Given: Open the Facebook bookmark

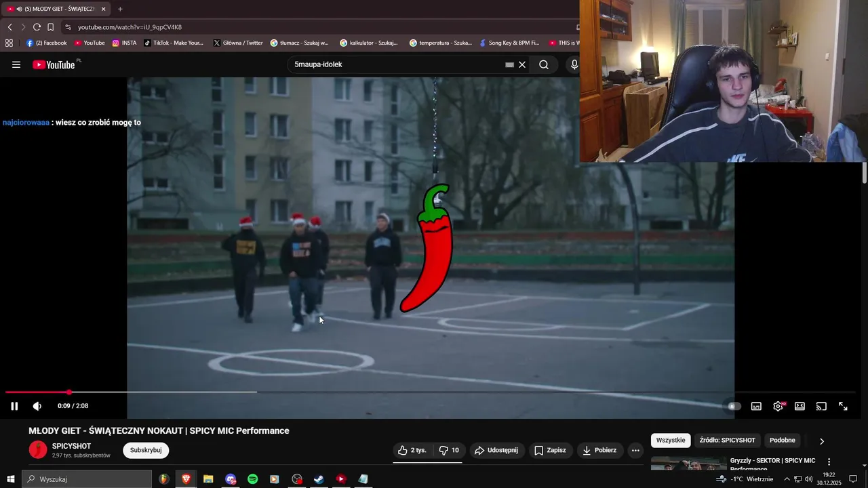Looking at the screenshot, I should coord(47,43).
